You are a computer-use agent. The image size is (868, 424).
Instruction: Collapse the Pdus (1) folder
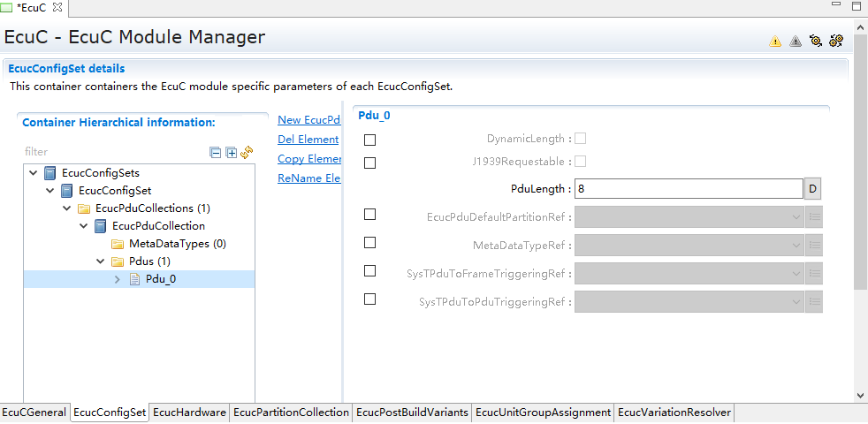101,261
